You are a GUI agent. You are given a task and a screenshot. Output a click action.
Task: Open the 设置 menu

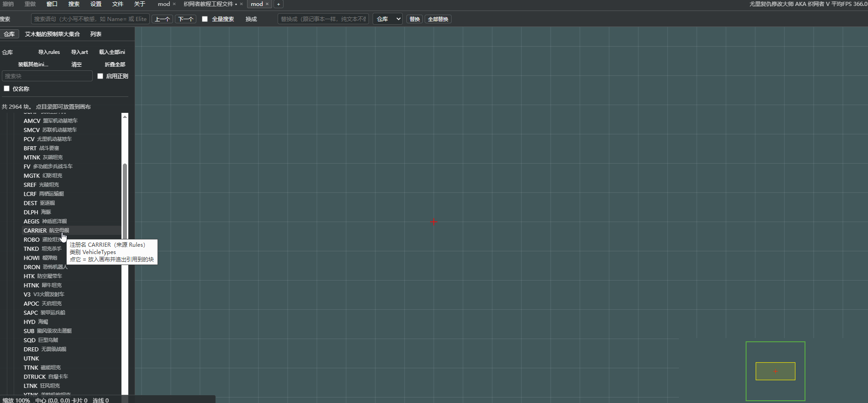96,4
